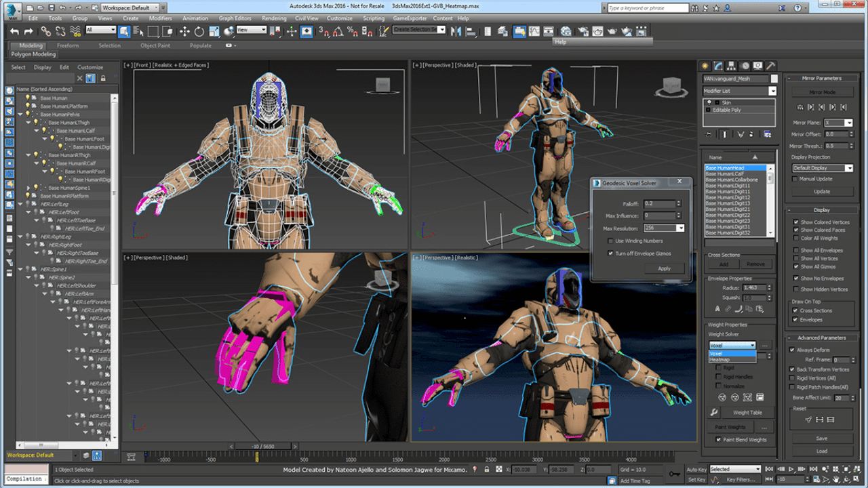Open the Animation menu
868x488 pixels.
195,18
